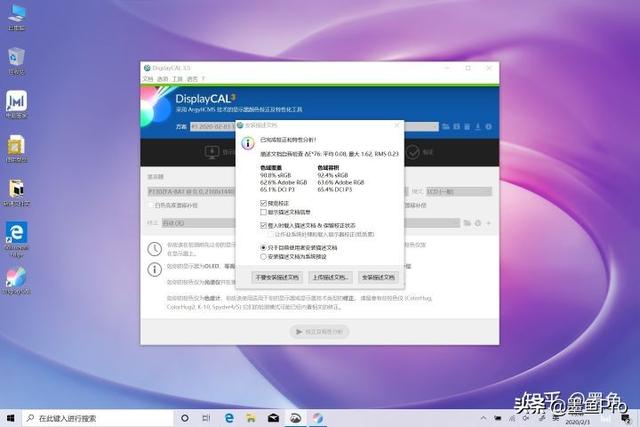The image size is (640, 427).
Task: Click the 92.4% sRGB volume value
Action: coord(333,175)
